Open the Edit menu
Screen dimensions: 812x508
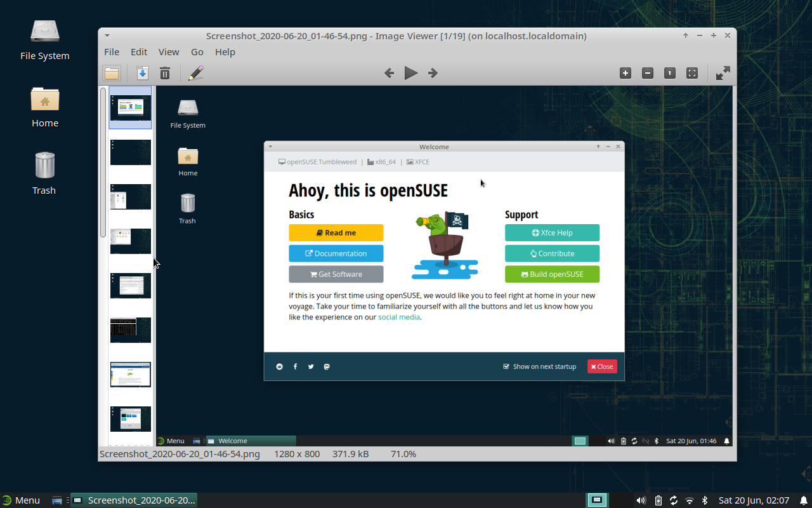pos(139,51)
